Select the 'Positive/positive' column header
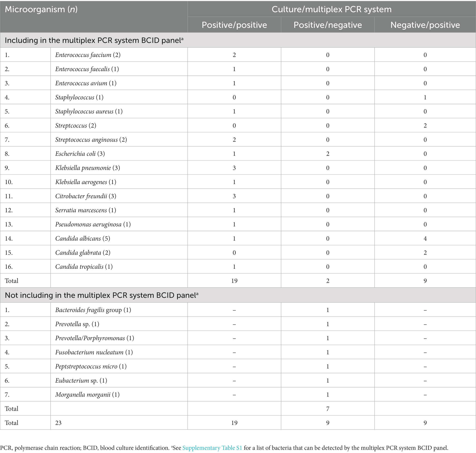The width and height of the screenshot is (476, 453). (234, 25)
